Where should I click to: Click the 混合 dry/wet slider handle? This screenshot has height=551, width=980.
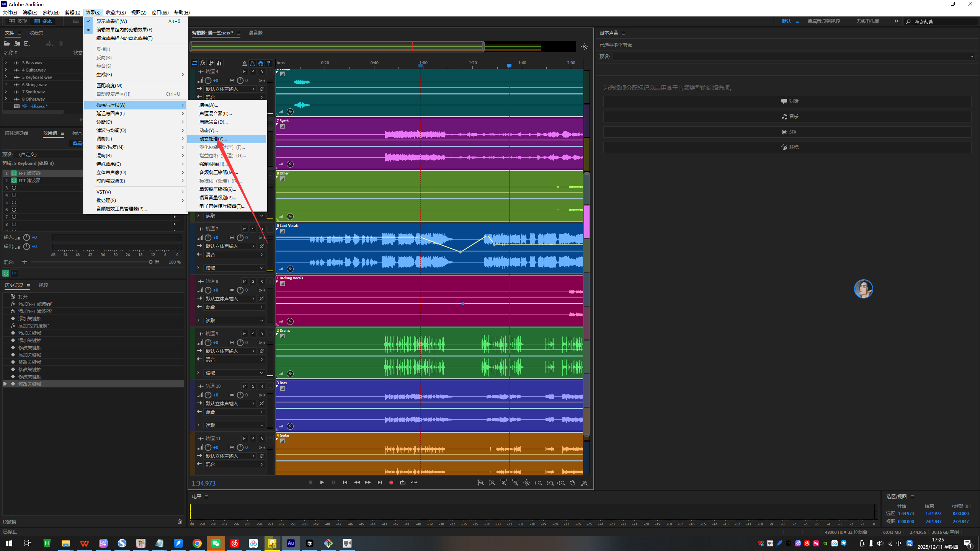pyautogui.click(x=150, y=262)
